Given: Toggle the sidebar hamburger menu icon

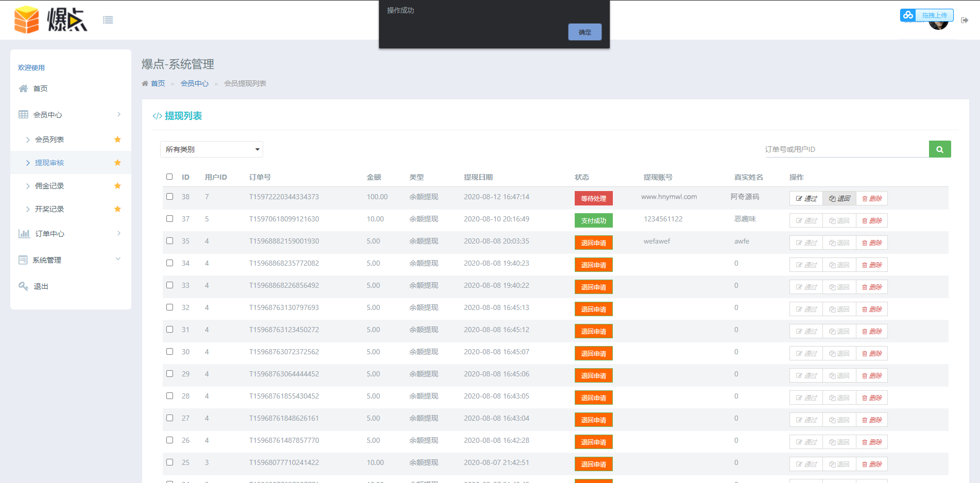Looking at the screenshot, I should point(108,20).
